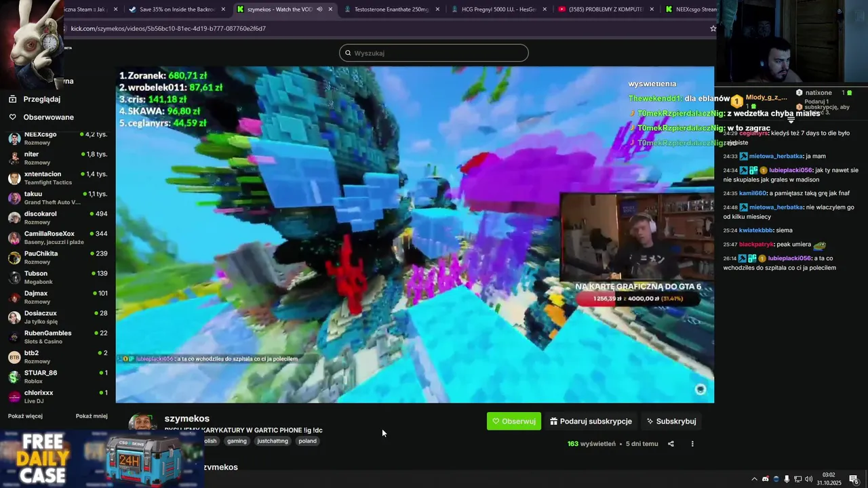The image size is (868, 488).
Task: Open btb2 channel avatar in sidebar
Action: [x=14, y=357]
